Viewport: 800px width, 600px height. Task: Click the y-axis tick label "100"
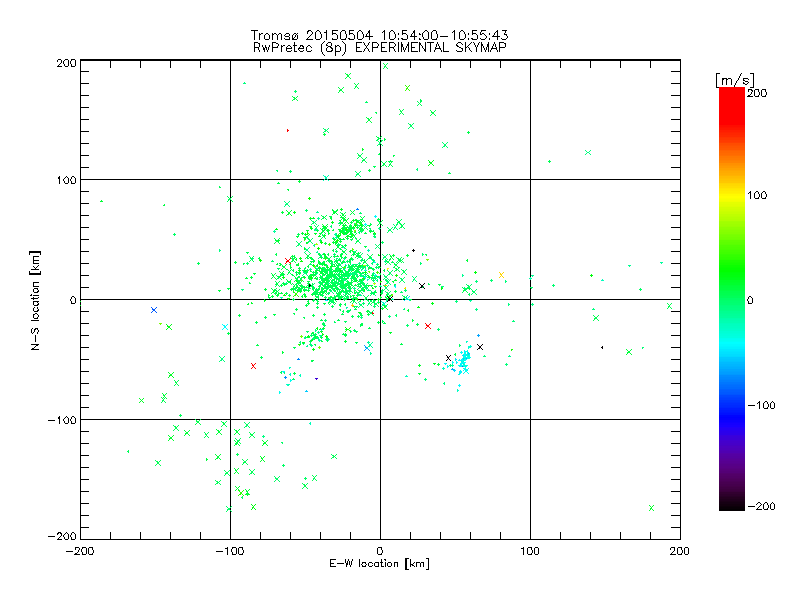[66, 181]
